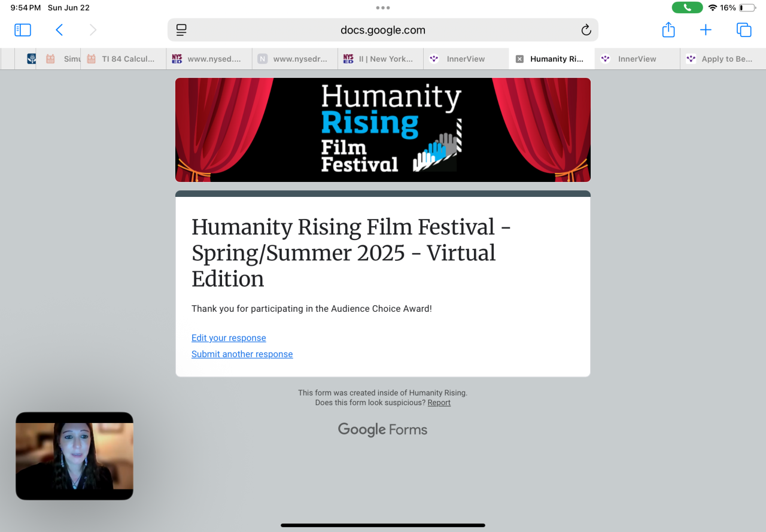Close the Humanity Rising tab

[519, 59]
